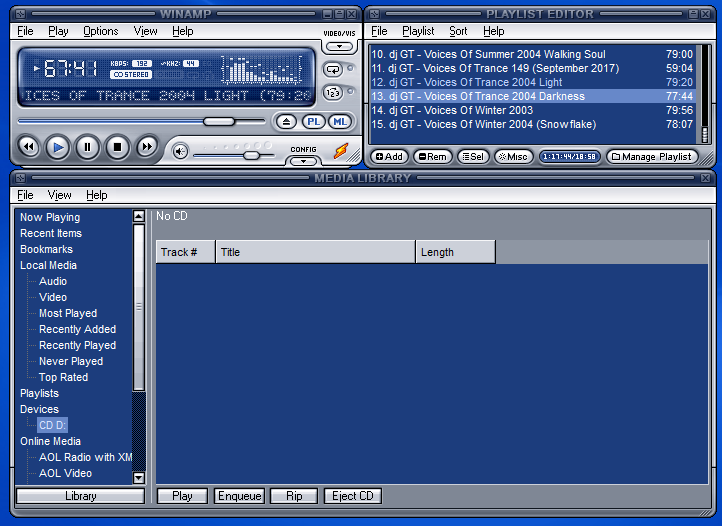Click the Play button in Winamp

tap(58, 147)
